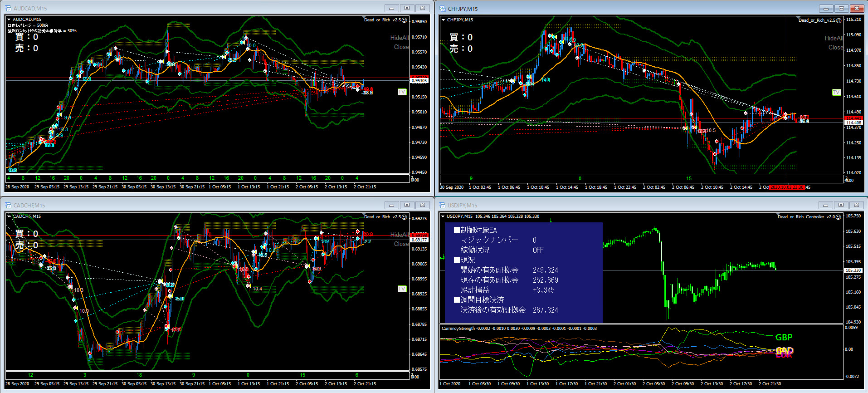Click the Controller EA smiley in USDJPY chart
Image resolution: width=868 pixels, height=393 pixels.
click(839, 217)
